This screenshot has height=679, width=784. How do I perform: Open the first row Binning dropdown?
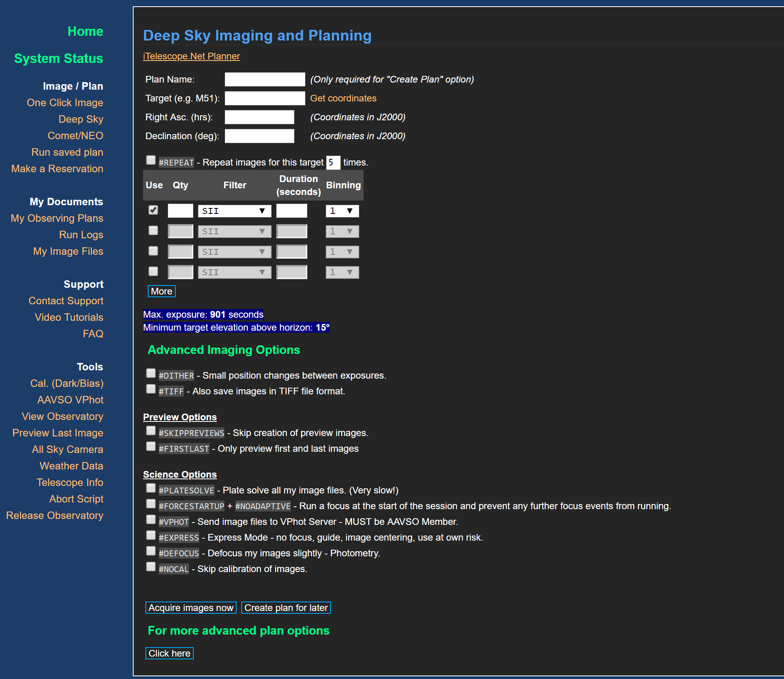pyautogui.click(x=342, y=211)
